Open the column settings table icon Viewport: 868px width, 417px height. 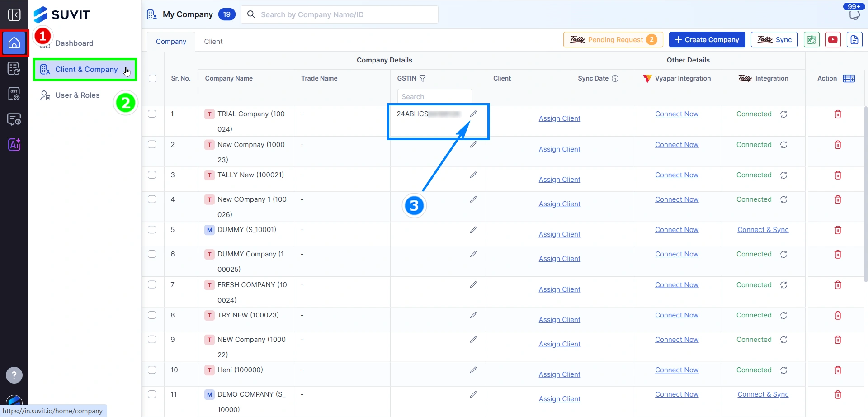point(849,78)
